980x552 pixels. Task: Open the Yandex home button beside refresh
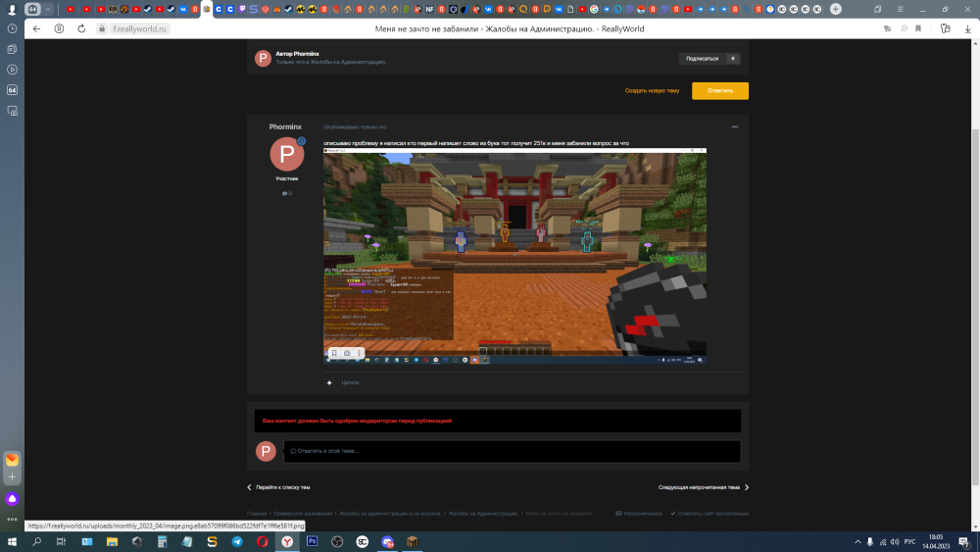pyautogui.click(x=60, y=28)
